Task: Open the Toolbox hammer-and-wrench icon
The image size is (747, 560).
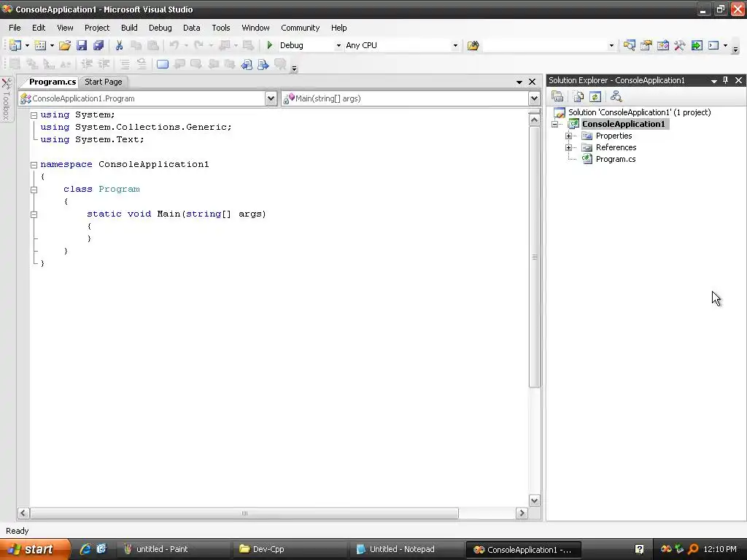Action: (680, 45)
